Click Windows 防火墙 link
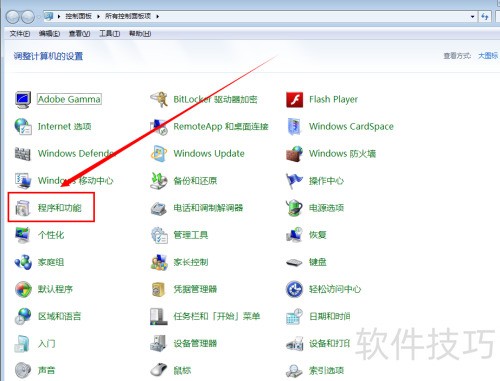 pos(342,154)
